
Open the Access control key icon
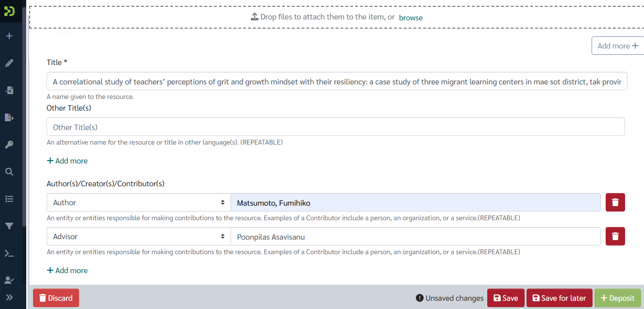tap(9, 145)
